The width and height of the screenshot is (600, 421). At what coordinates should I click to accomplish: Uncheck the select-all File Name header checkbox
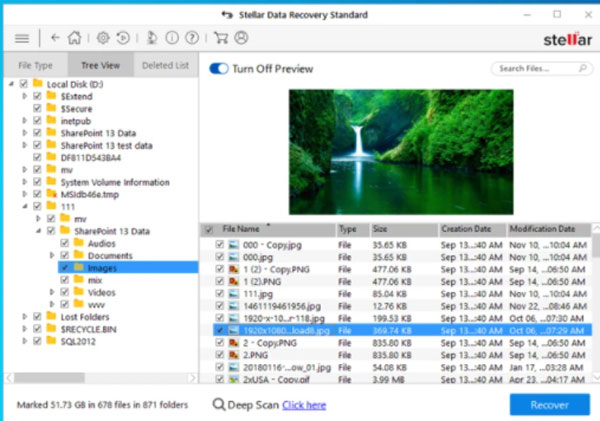[x=209, y=230]
